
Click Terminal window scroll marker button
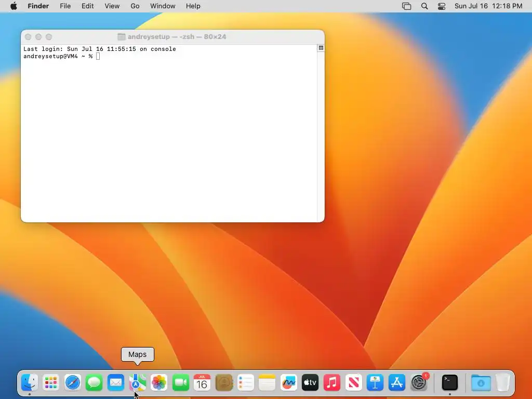(x=321, y=48)
